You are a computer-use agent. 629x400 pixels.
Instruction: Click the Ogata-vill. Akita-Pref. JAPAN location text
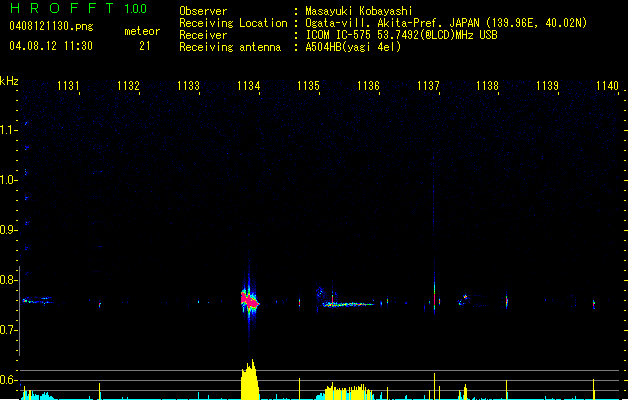click(446, 23)
